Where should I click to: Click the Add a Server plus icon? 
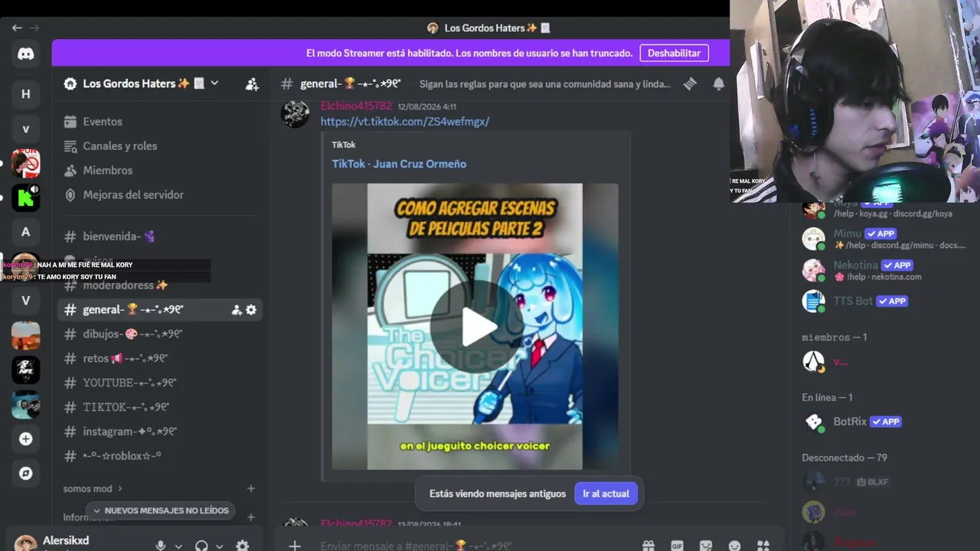pyautogui.click(x=25, y=439)
